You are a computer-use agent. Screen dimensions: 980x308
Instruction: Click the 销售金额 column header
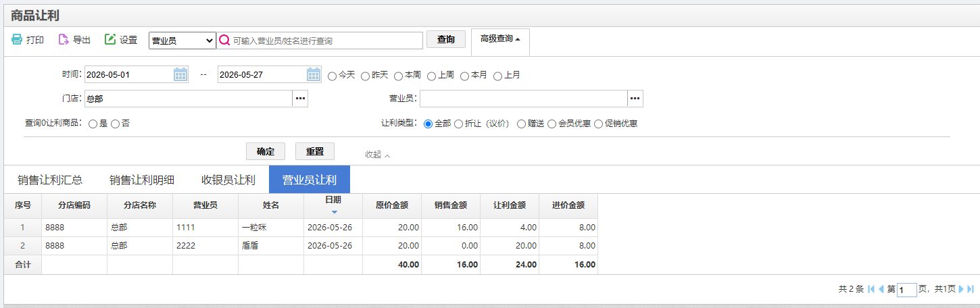(451, 205)
